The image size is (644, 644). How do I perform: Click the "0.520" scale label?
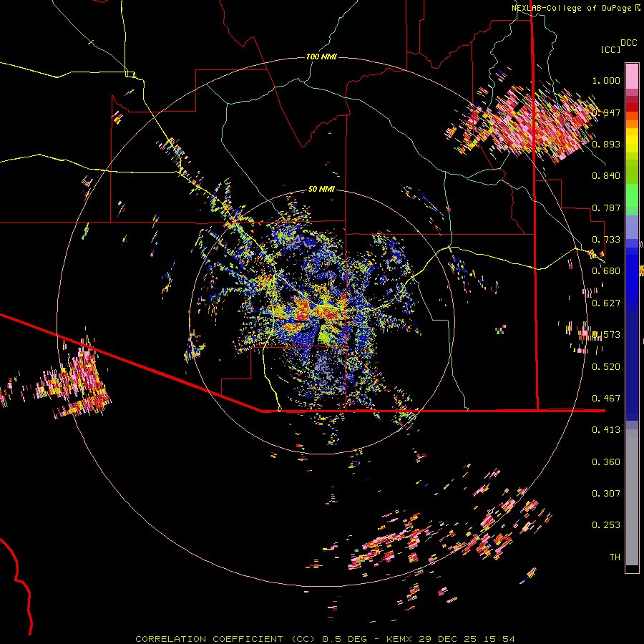tap(606, 367)
